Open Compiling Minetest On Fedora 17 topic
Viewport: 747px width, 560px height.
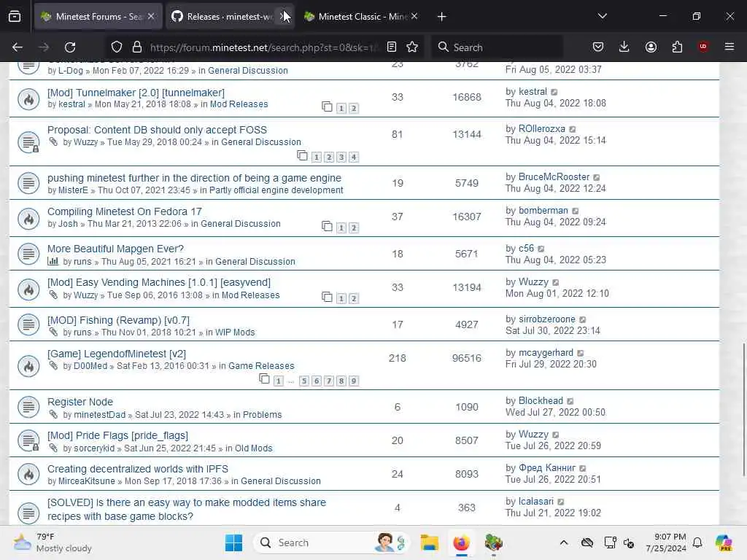click(x=124, y=211)
